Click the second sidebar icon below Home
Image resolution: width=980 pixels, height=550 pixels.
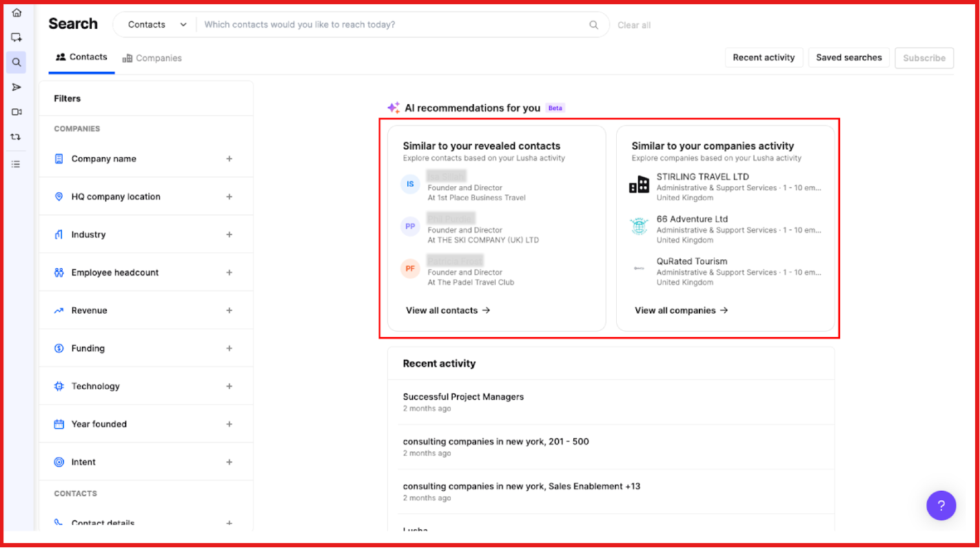coord(17,37)
